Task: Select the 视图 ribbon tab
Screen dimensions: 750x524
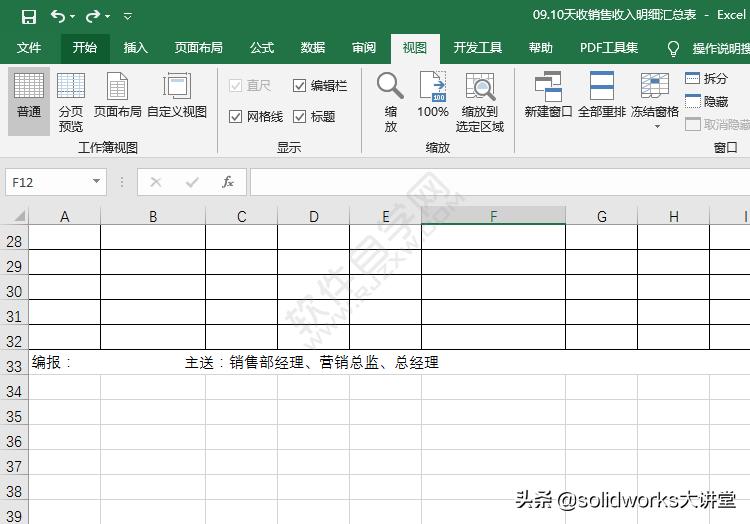Action: point(415,48)
